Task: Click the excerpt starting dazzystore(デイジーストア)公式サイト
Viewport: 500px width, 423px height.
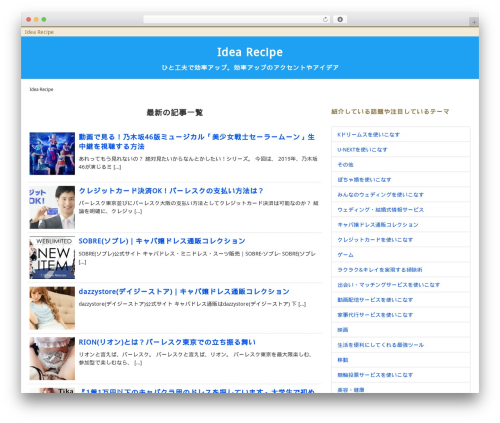Action: point(192,304)
